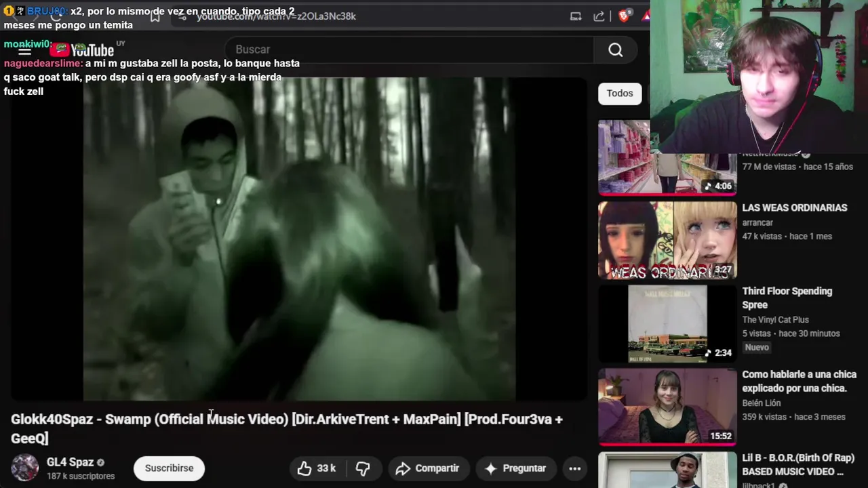Click the 33 k like count
This screenshot has height=488, width=868.
pyautogui.click(x=326, y=468)
